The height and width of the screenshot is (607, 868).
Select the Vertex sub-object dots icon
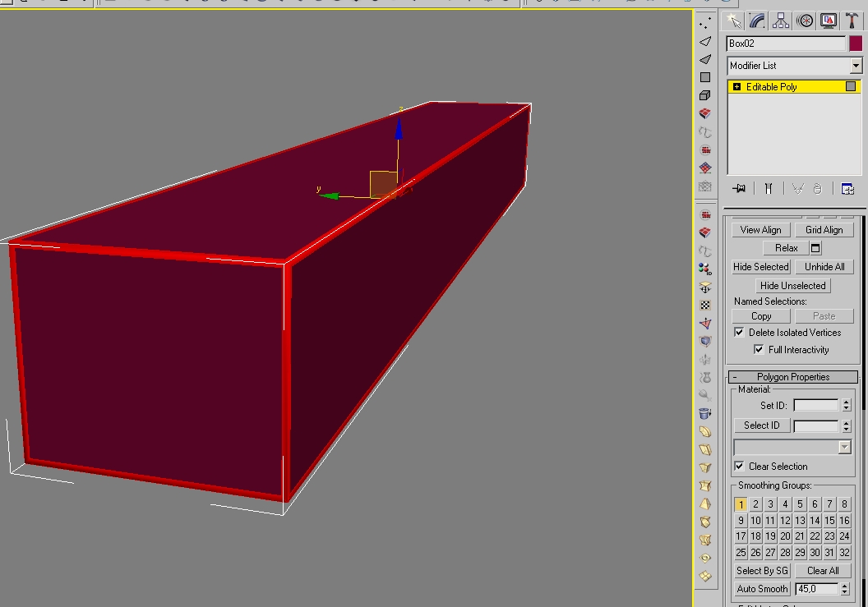[704, 23]
